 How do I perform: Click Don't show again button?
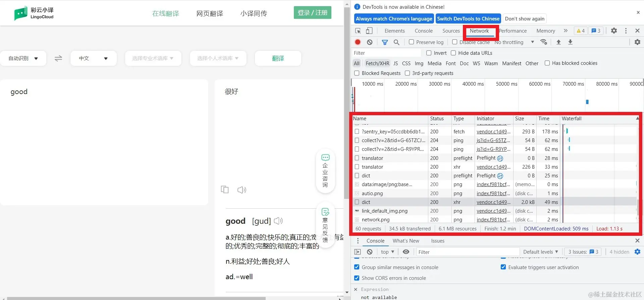525,18
